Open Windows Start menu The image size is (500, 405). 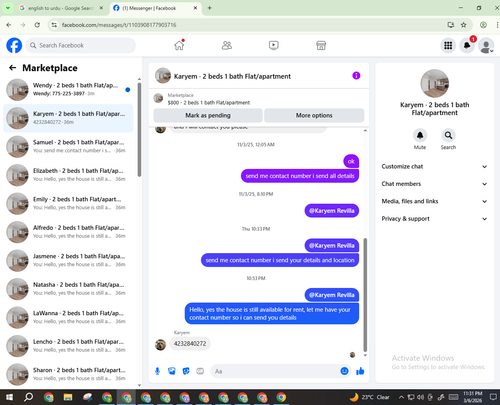coord(9,397)
